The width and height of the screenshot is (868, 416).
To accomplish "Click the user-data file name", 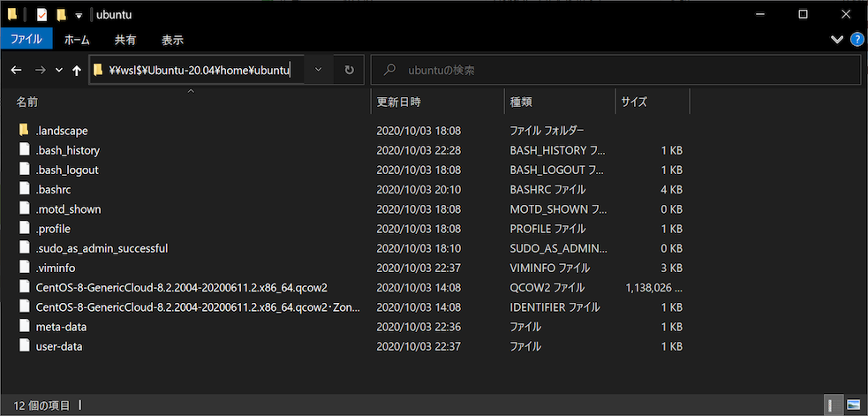I will [59, 347].
